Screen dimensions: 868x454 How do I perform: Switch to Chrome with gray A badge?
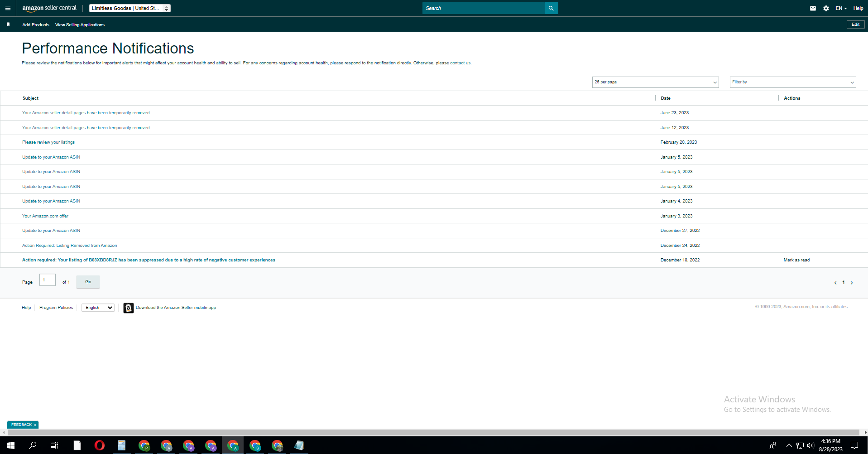click(x=166, y=445)
